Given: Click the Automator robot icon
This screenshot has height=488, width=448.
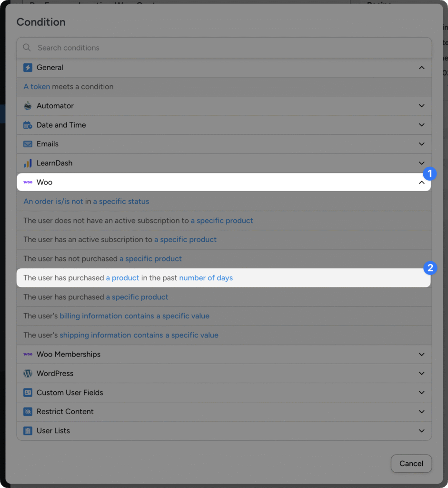Looking at the screenshot, I should (x=29, y=106).
